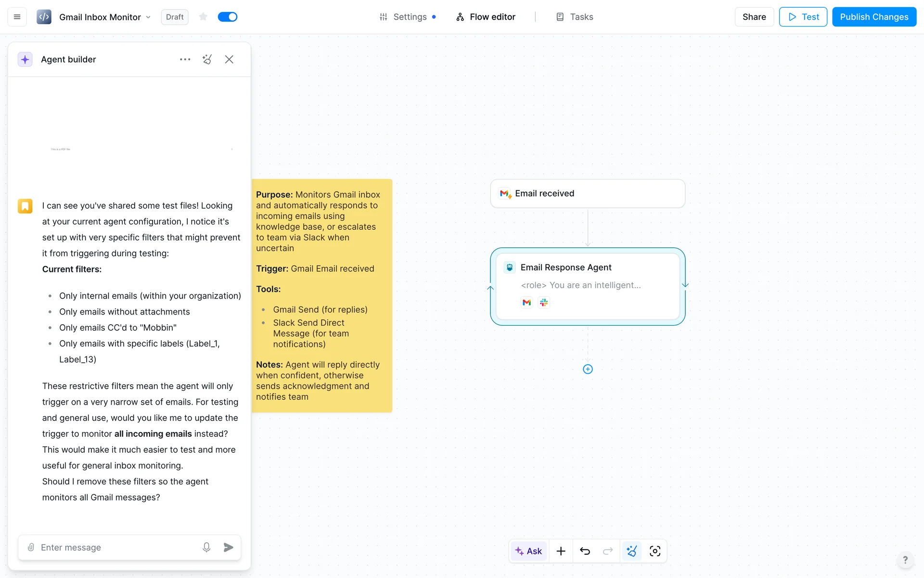Run Test of the agent

pyautogui.click(x=803, y=17)
